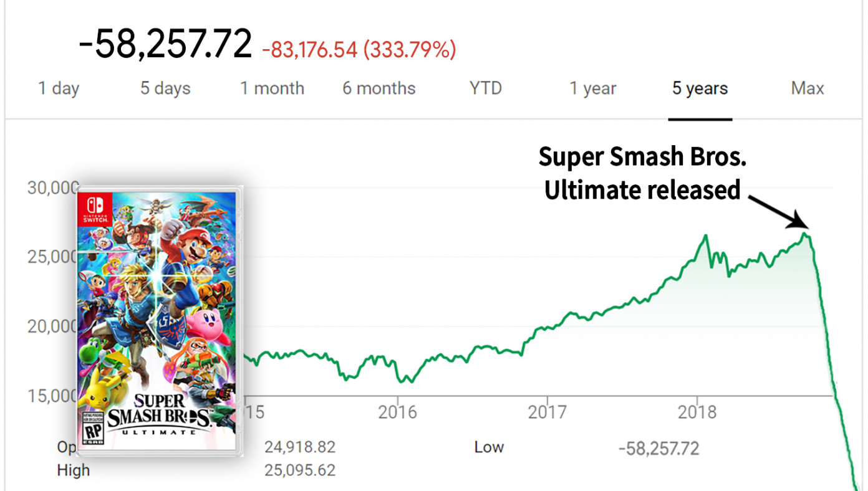Switch to the 5 days tab
Image resolution: width=868 pixels, height=491 pixels.
point(165,88)
